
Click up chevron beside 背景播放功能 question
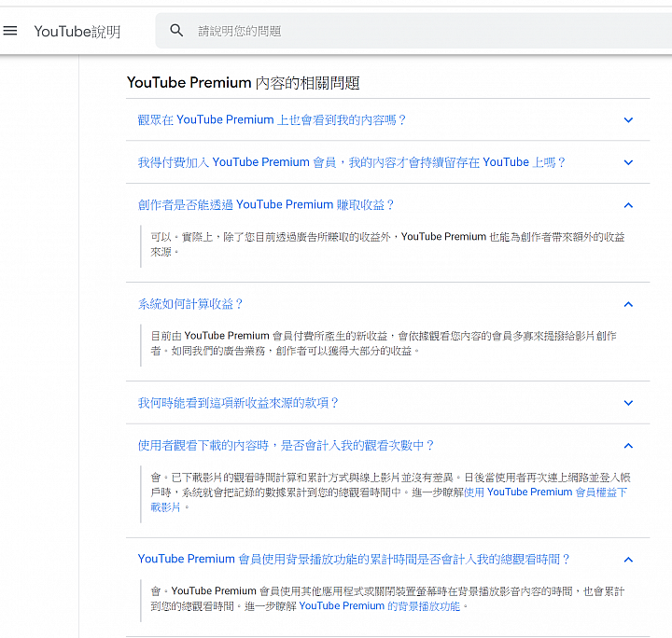(628, 560)
